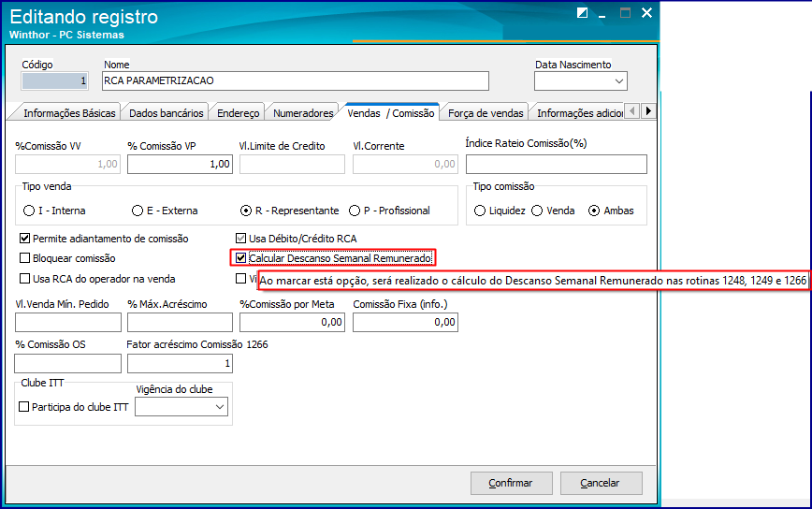Toggle Usa Débito/Crédito RCA checkbox
The image size is (812, 509).
240,239
